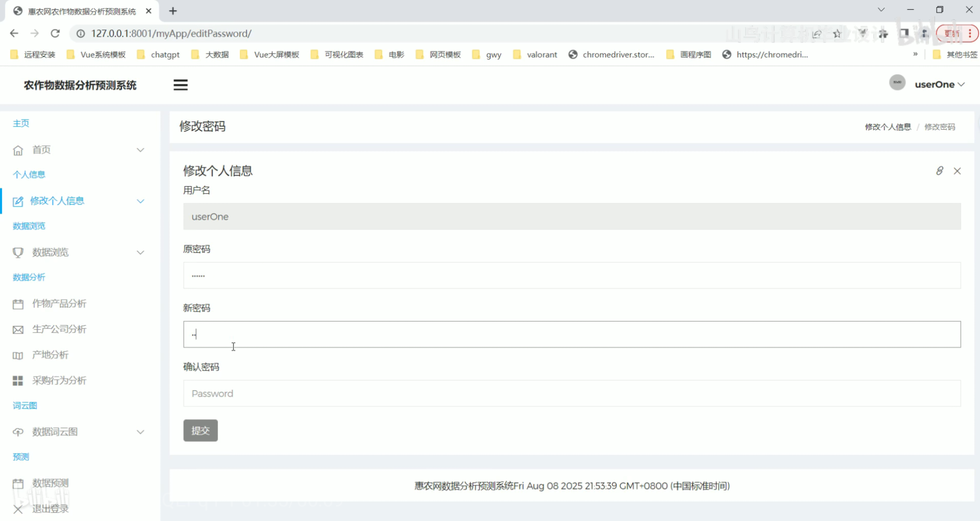
Task: Open the Chrome extensions puzzle icon
Action: [883, 34]
